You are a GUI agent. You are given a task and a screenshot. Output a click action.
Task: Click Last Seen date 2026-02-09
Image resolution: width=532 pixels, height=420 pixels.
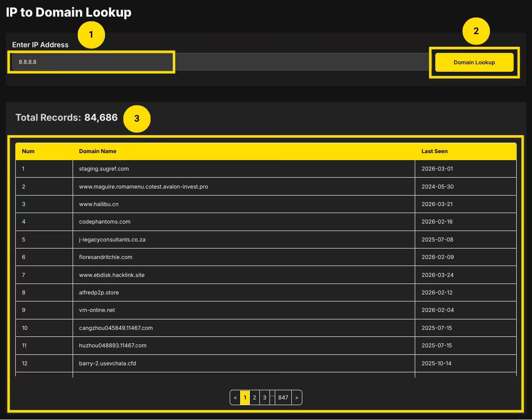coord(437,257)
